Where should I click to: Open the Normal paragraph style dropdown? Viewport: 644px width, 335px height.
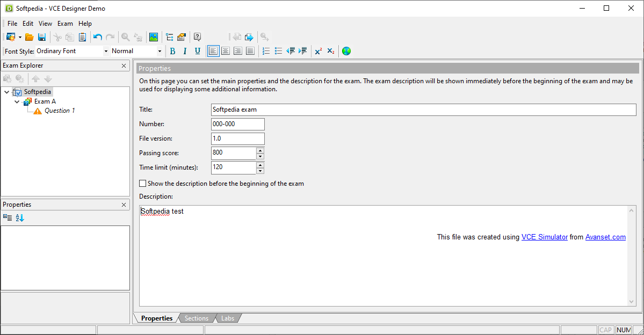[160, 52]
